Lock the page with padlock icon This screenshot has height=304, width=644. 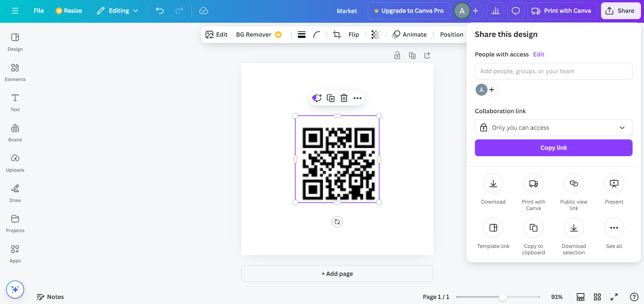pyautogui.click(x=397, y=55)
